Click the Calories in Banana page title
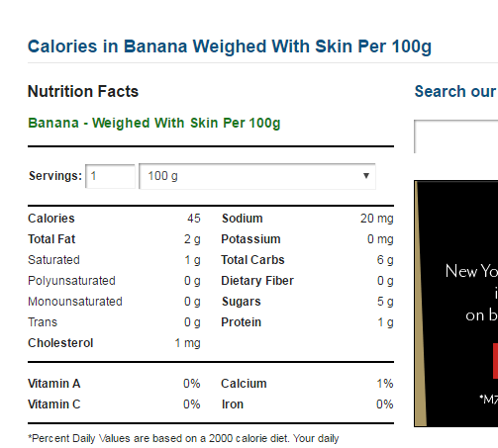 [230, 46]
